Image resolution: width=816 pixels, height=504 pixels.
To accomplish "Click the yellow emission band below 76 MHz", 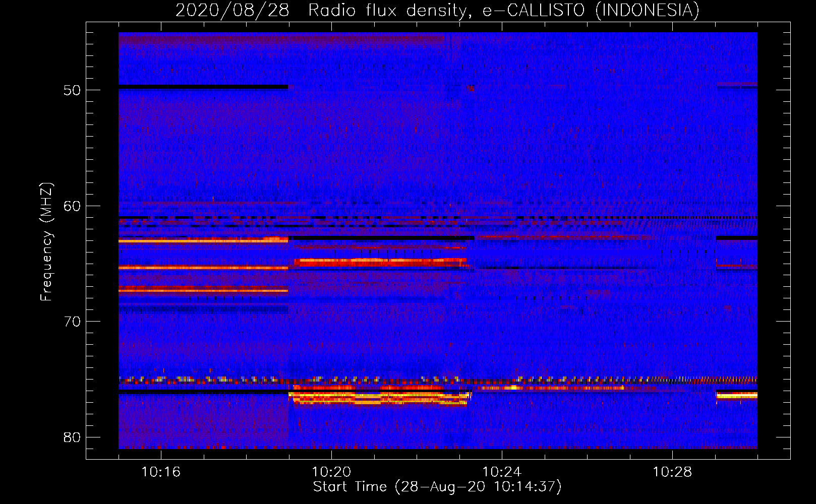I will [x=379, y=398].
